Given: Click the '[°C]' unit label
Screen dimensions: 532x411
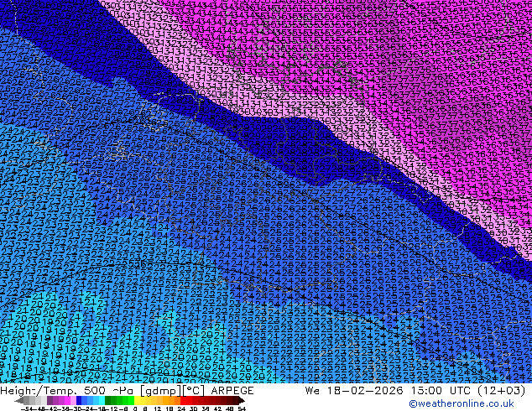Looking at the screenshot, I should [193, 391].
